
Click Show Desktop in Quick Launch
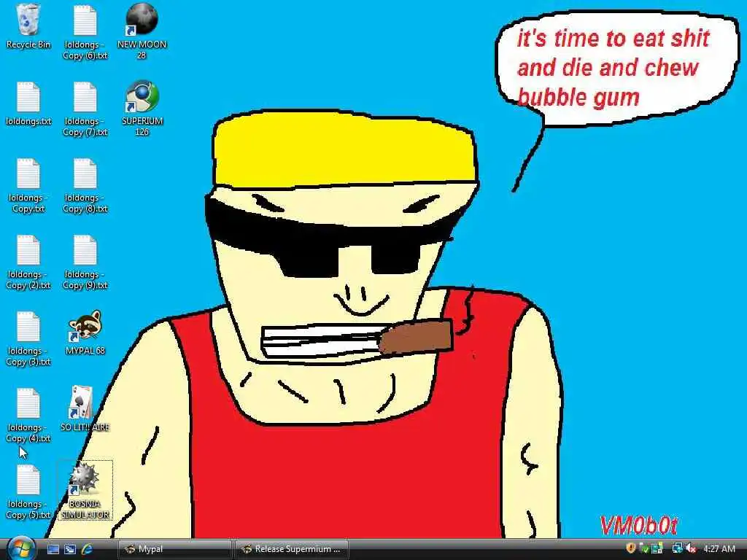pyautogui.click(x=53, y=549)
